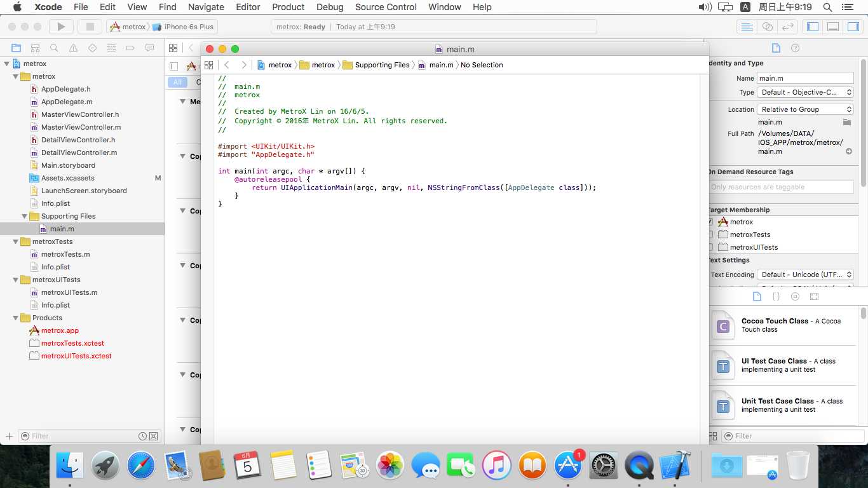Collapse the Supporting Files group

click(x=25, y=216)
